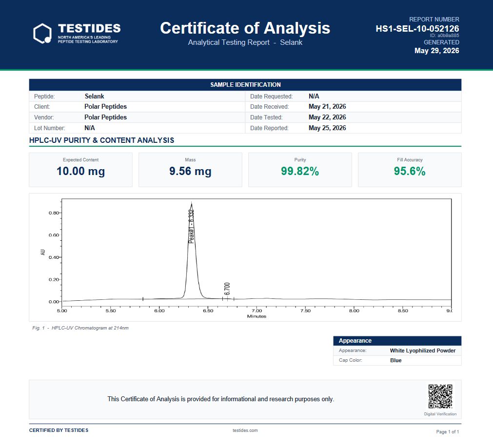The width and height of the screenshot is (493, 448).
Task: Click the SAMPLE IDENTIFICATION header bar
Action: [245, 84]
